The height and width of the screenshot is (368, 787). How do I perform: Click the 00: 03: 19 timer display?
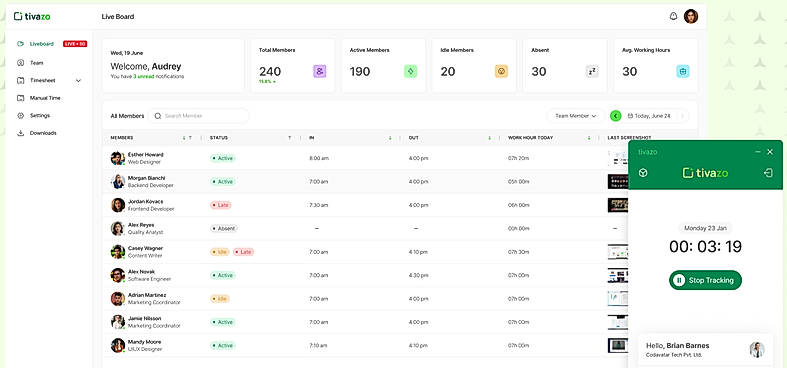(705, 247)
